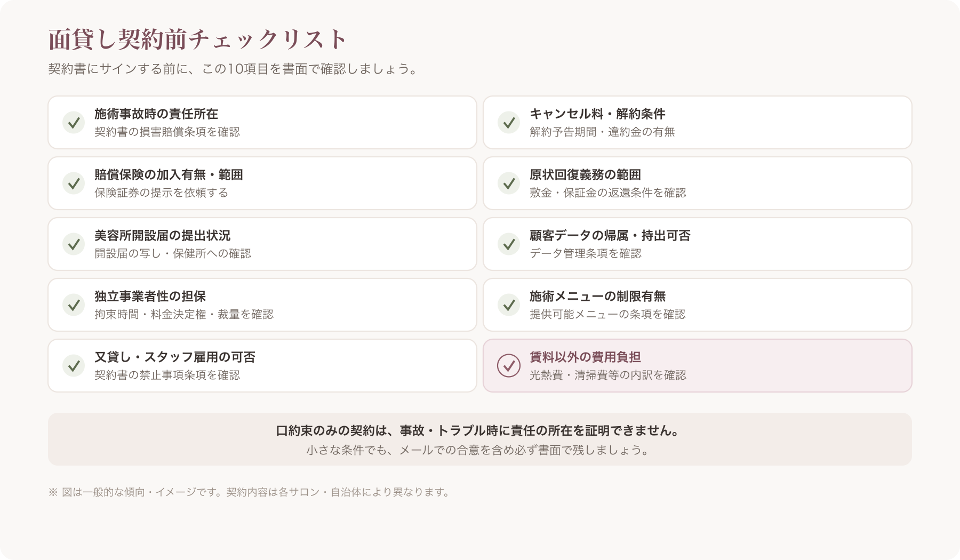Toggle the checkmark for 美容所開設届の提出状況

(x=74, y=244)
